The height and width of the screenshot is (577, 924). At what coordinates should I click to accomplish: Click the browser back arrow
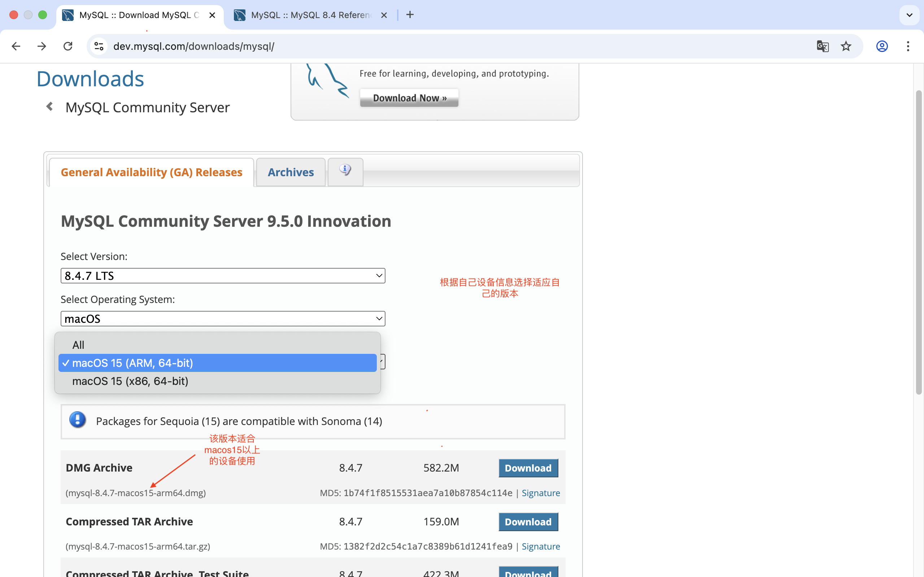click(16, 46)
